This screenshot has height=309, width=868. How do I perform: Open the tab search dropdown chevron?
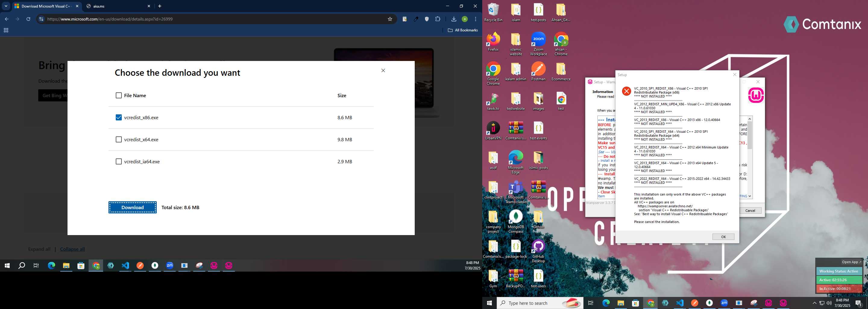pyautogui.click(x=6, y=6)
